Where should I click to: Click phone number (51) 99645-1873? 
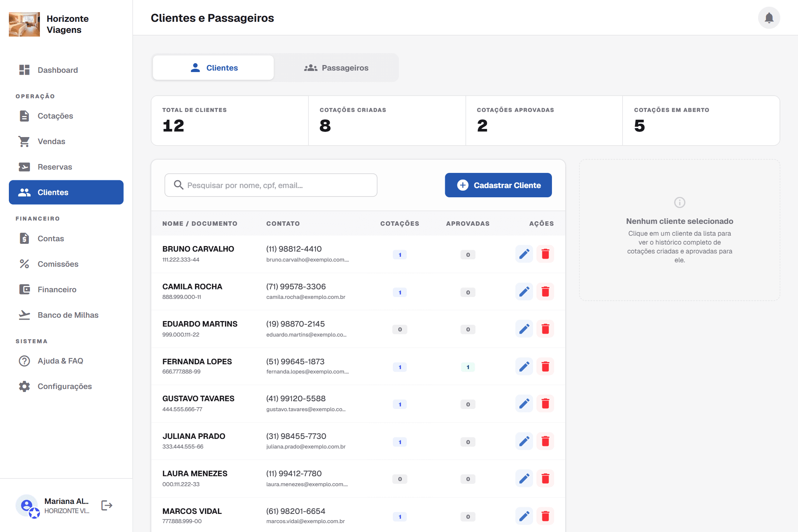295,362
